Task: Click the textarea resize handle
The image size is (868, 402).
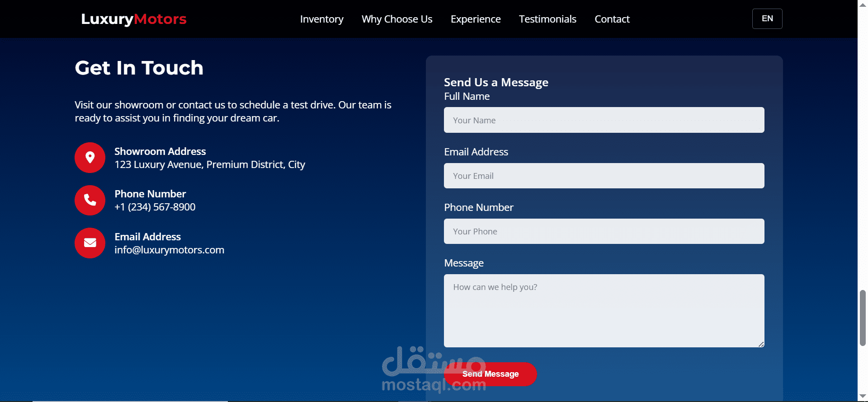Action: click(761, 344)
